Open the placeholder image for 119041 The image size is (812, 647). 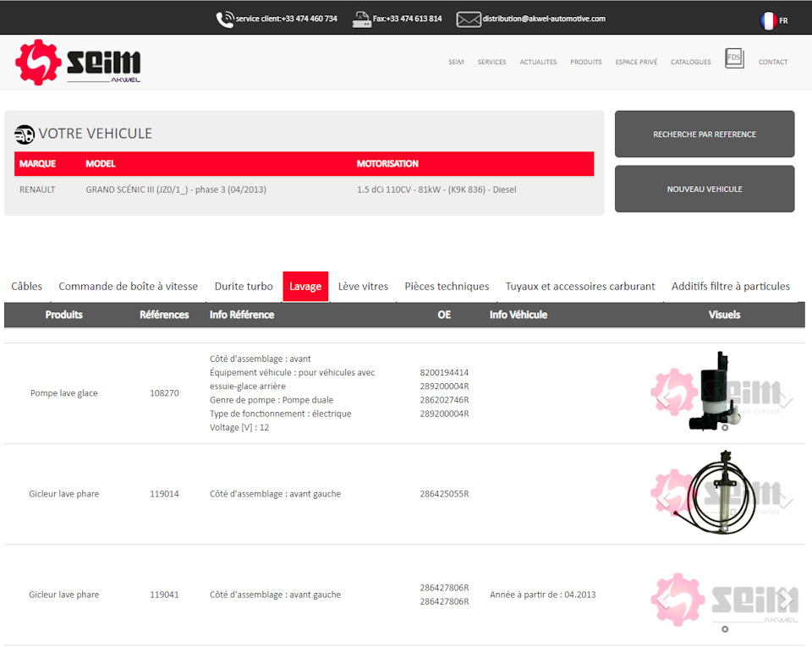coord(725,600)
